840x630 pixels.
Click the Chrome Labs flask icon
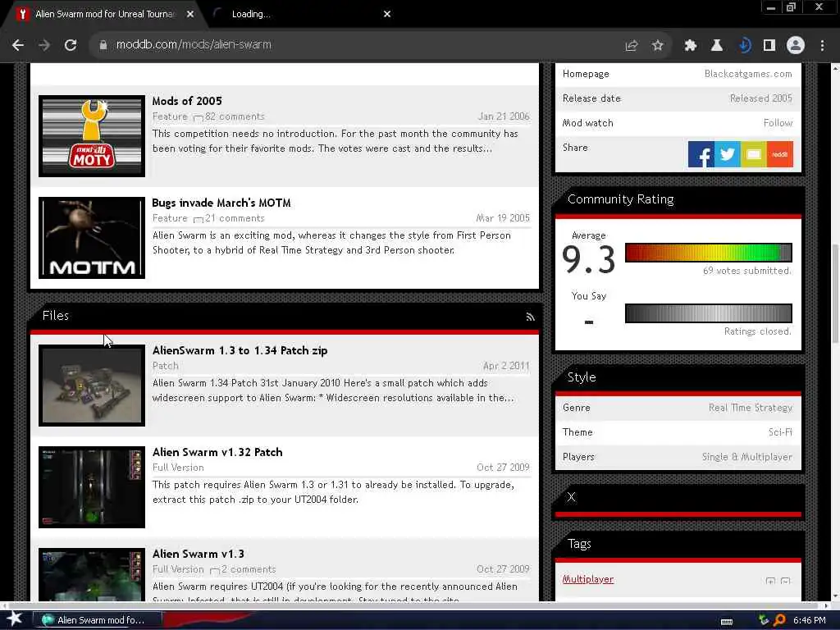click(x=717, y=46)
